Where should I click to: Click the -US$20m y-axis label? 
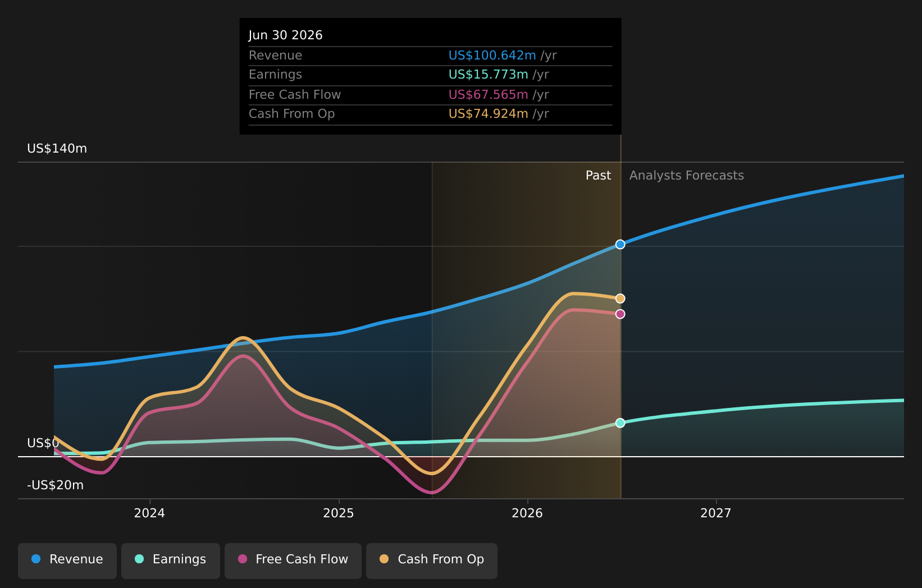click(x=56, y=485)
